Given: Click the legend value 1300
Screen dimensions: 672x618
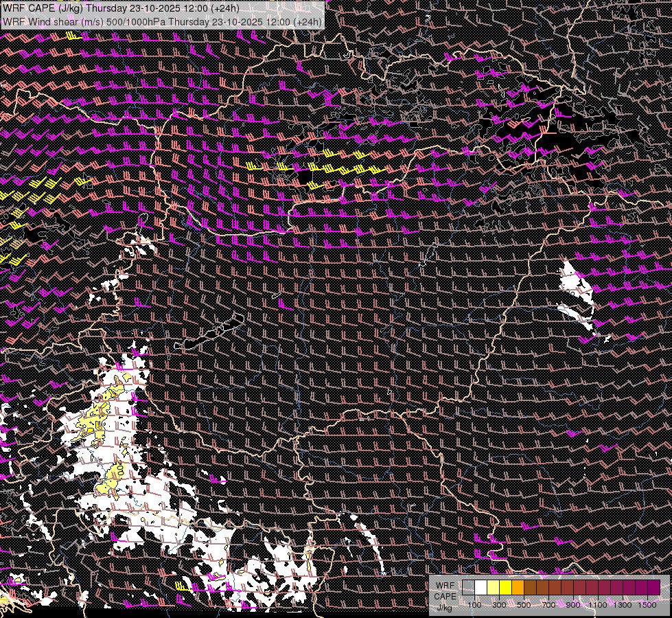Looking at the screenshot, I should 623,605.
